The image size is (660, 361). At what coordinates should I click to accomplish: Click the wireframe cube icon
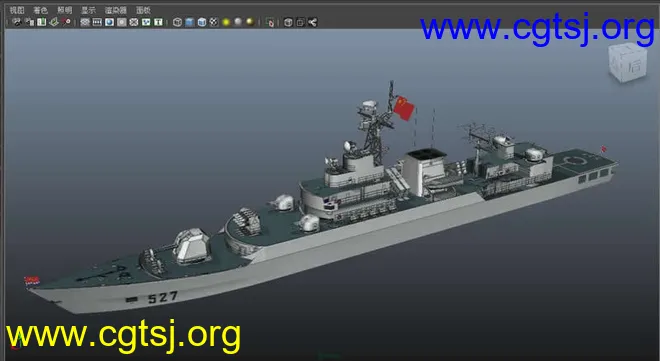[178, 22]
